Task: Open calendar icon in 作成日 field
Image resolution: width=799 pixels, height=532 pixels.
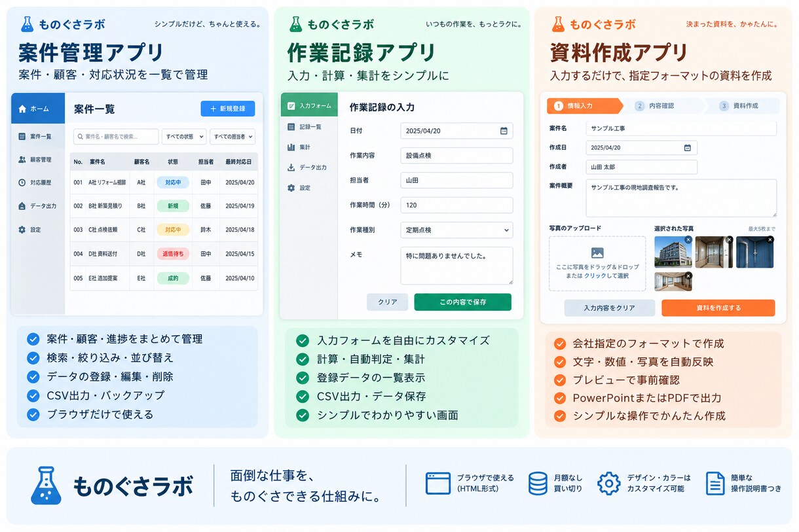Action: [687, 148]
